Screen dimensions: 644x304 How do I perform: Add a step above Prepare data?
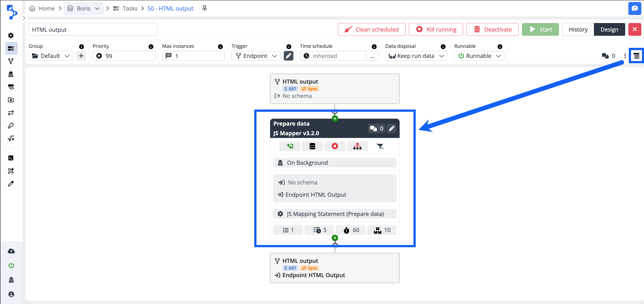pyautogui.click(x=335, y=118)
